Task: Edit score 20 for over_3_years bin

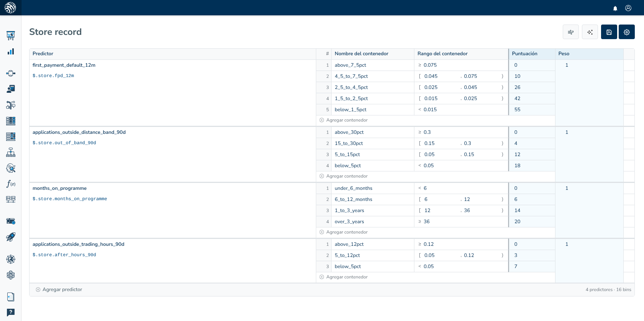Action: tap(532, 222)
